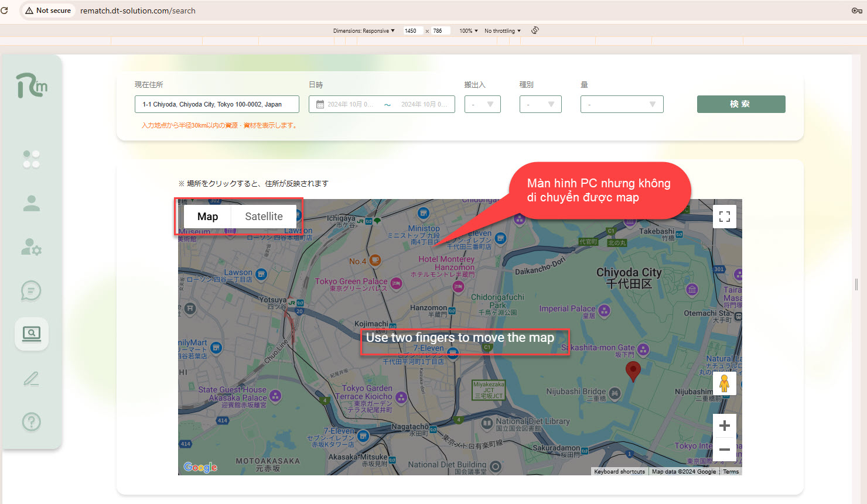Switch to the Satellite map view
Viewport: 867px width, 504px height.
264,217
